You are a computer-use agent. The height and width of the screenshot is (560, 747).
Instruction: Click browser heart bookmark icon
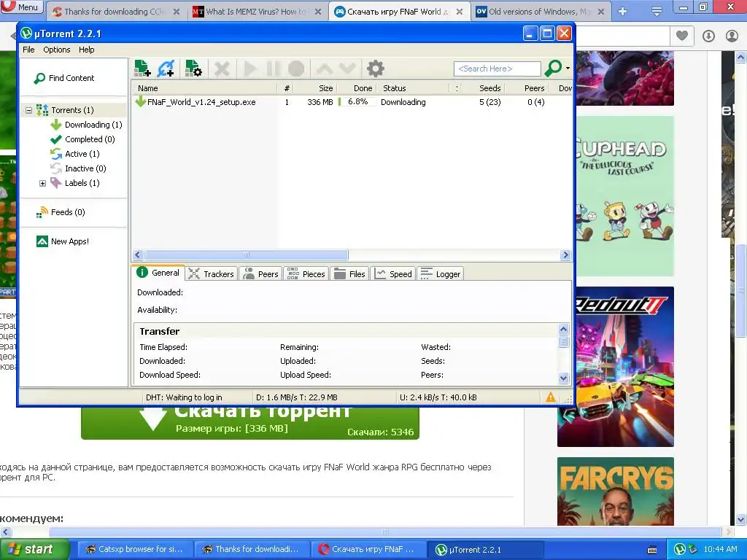(x=682, y=36)
